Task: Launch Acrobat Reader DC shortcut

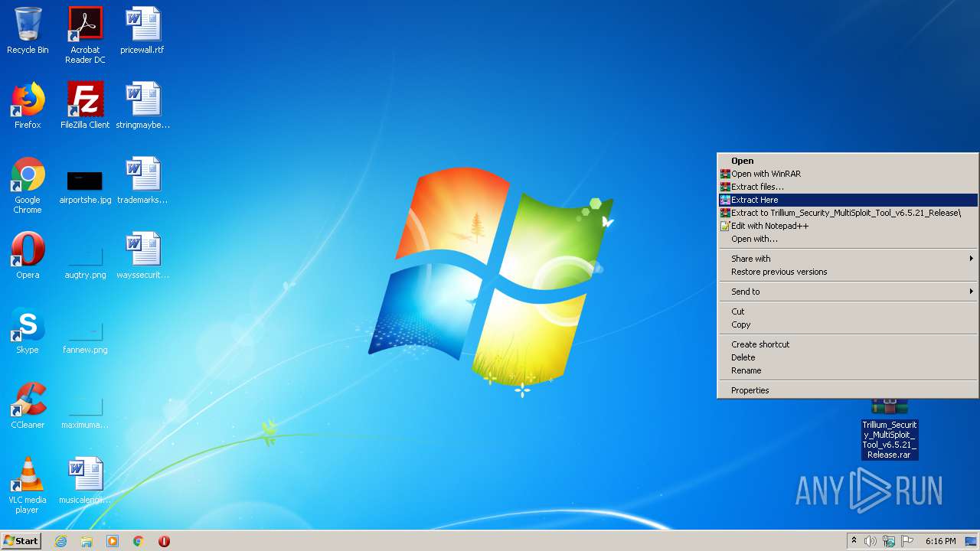Action: point(85,35)
